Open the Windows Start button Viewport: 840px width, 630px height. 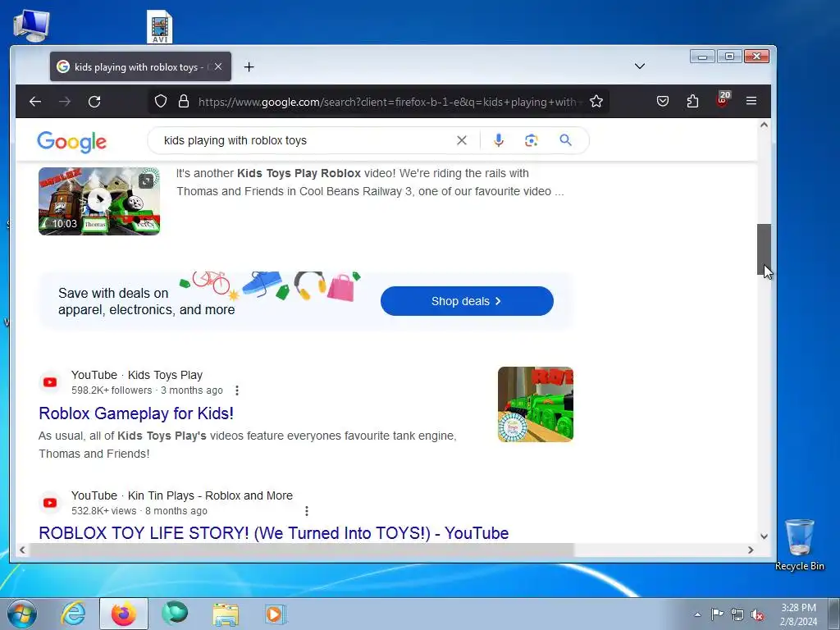tap(22, 614)
